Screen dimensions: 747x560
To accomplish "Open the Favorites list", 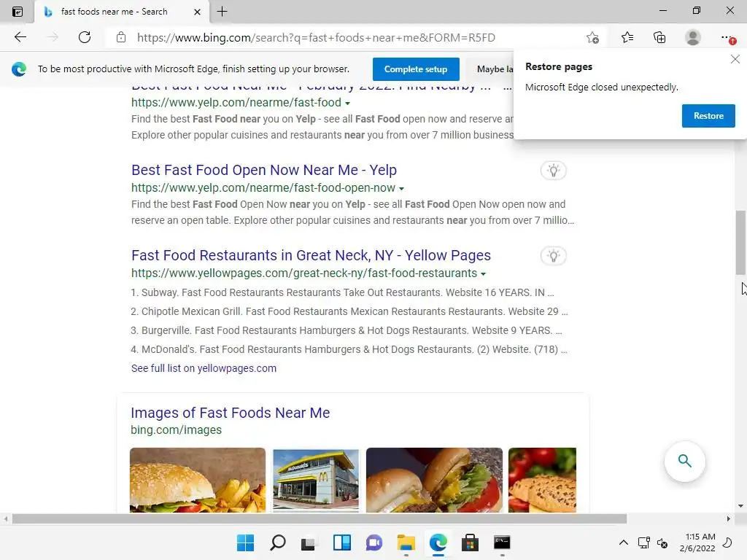I will point(627,37).
